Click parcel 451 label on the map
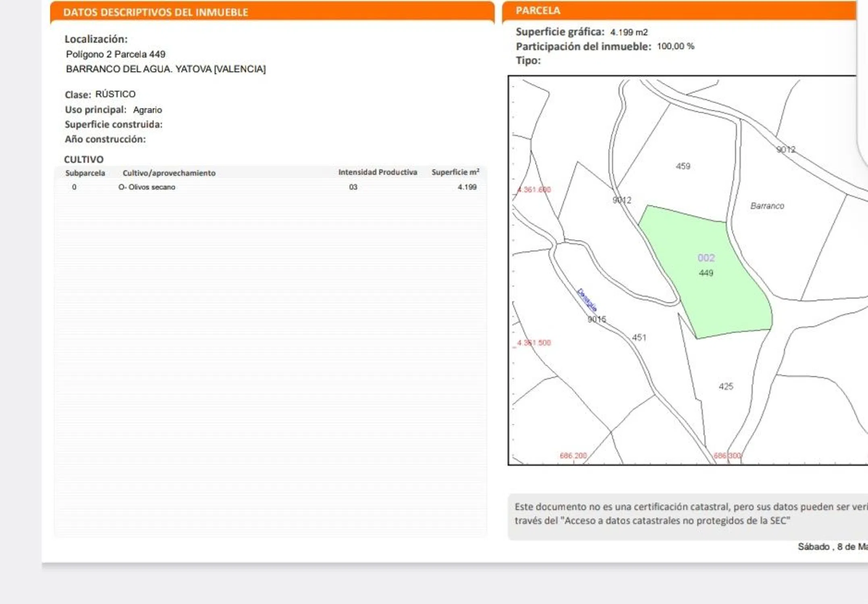Viewport: 868px width, 604px height. (639, 337)
